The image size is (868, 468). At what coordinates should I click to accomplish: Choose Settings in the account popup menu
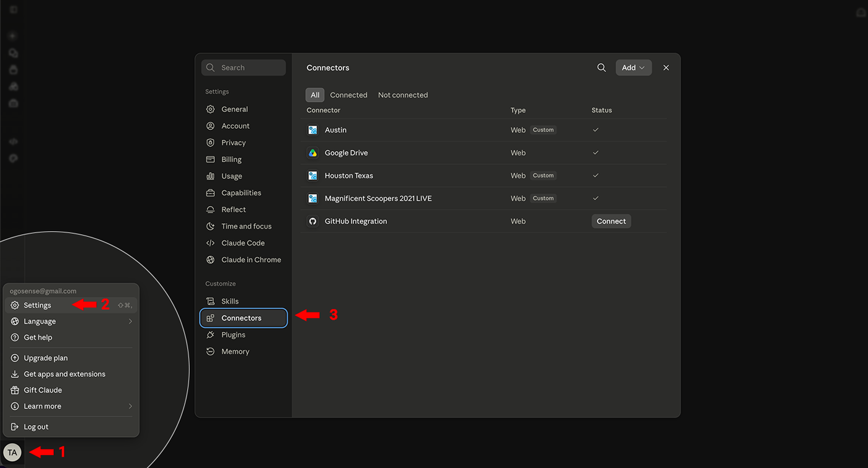tap(71, 305)
